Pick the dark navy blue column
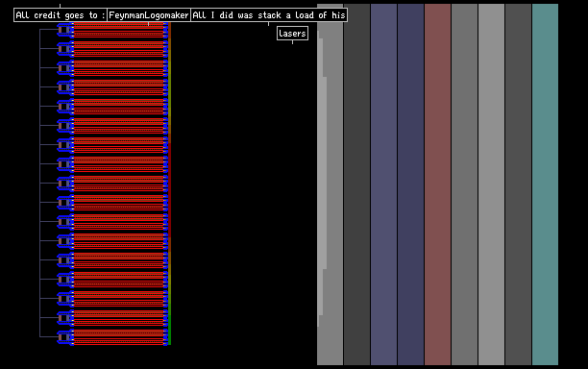The height and width of the screenshot is (369, 588). coord(410,184)
